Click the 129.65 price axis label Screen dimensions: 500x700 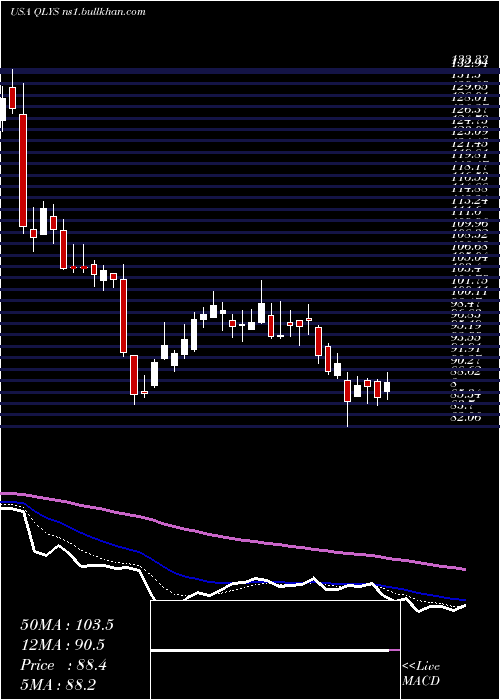coord(467,87)
